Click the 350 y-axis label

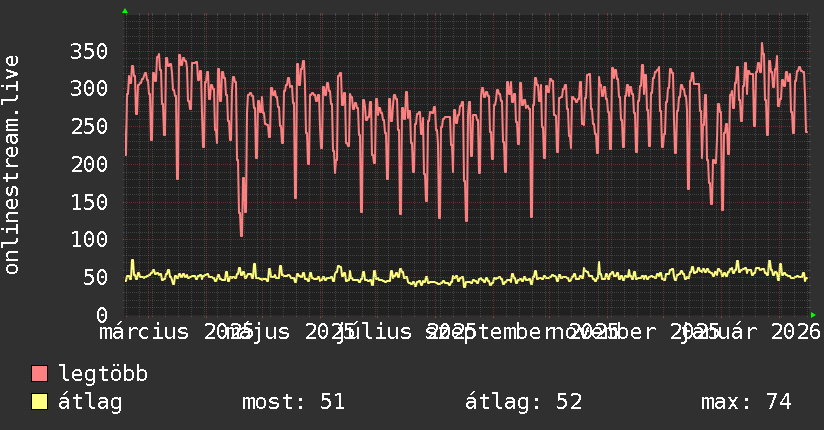[89, 52]
